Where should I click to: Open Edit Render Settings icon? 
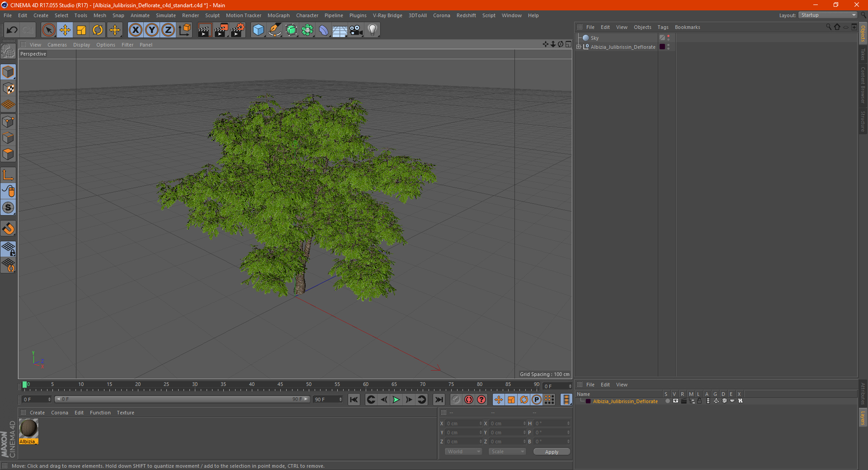coord(238,30)
